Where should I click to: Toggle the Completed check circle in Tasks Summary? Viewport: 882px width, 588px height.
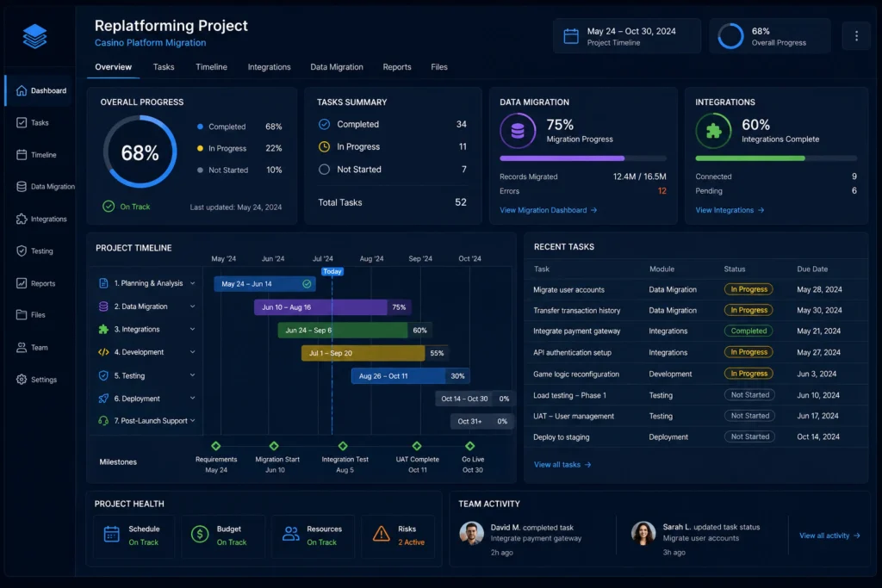tap(324, 124)
